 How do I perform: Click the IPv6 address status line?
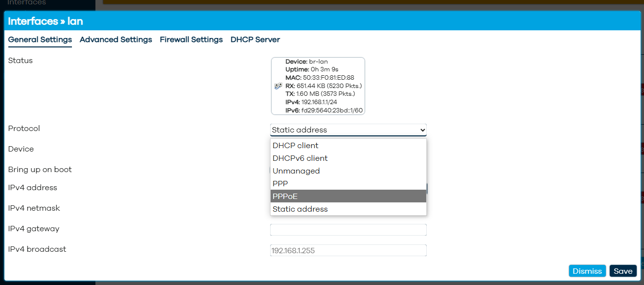tap(324, 110)
